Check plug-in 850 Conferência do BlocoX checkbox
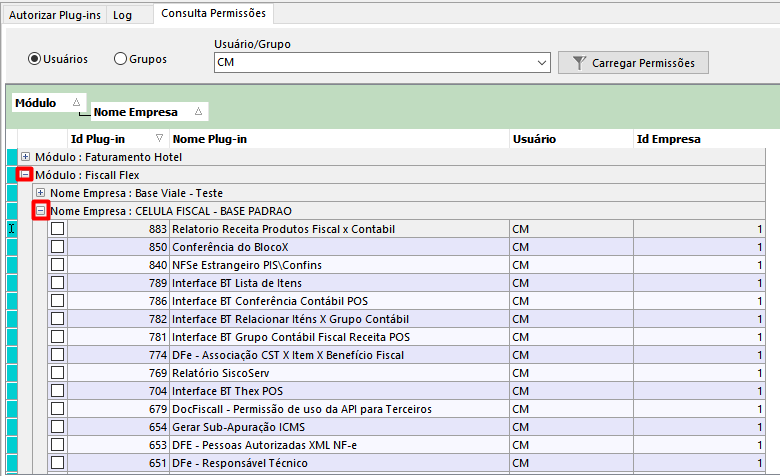The image size is (780, 476). [x=58, y=247]
